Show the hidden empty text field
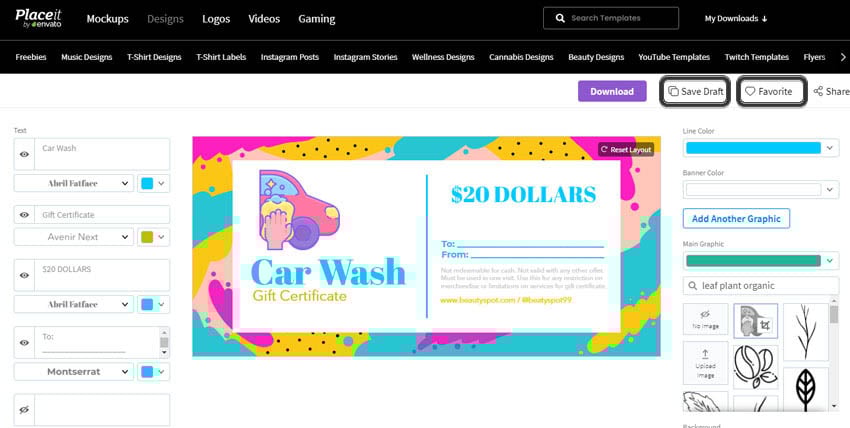Screen dimensions: 850x428 point(24,410)
